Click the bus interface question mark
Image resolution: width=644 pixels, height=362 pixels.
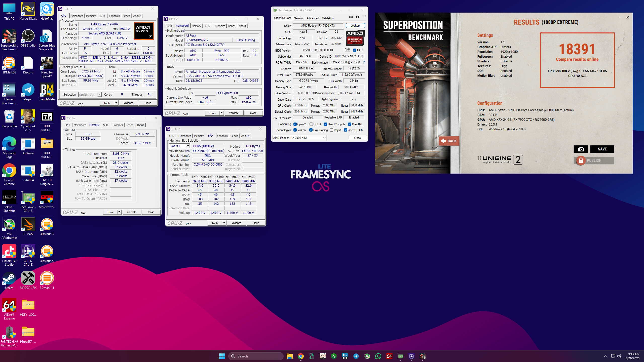click(364, 62)
